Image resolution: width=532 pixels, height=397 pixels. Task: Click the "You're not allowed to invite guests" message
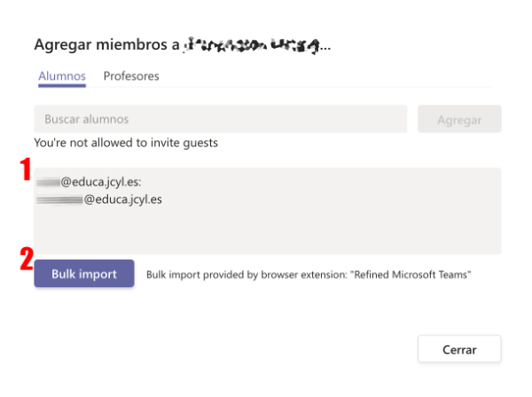click(126, 143)
